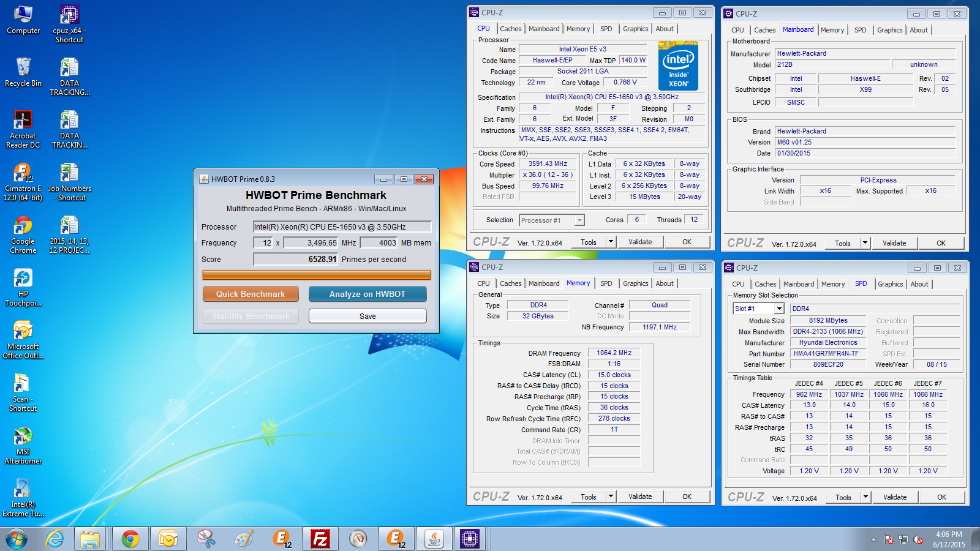Open Windows Explorer folder icon in taskbar
980x551 pixels.
click(x=90, y=539)
